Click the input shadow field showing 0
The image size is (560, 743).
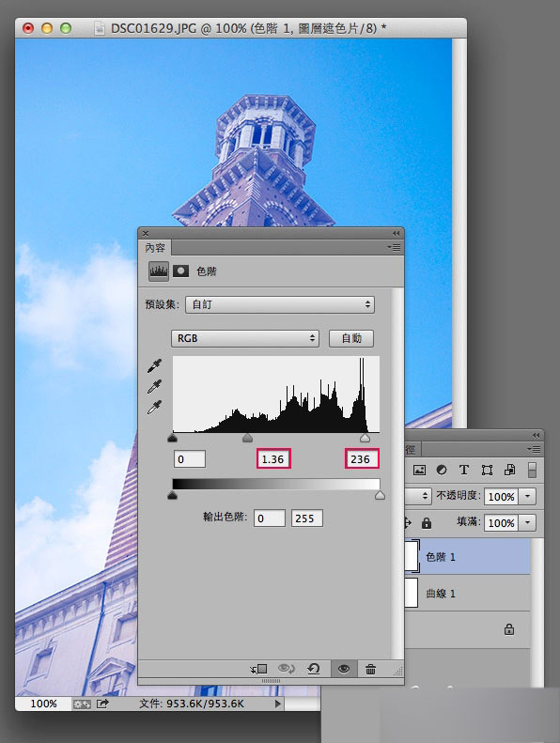pos(190,458)
